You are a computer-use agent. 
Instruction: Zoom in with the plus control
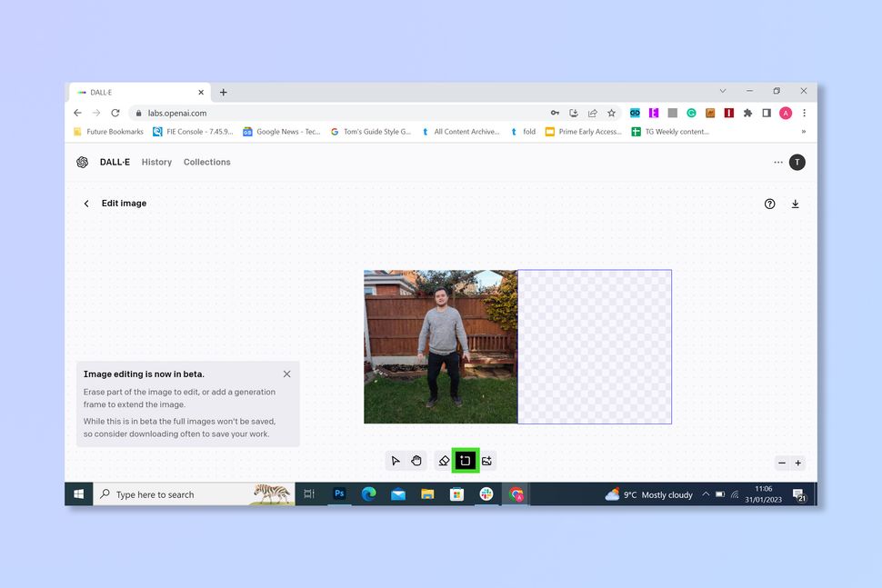click(798, 463)
